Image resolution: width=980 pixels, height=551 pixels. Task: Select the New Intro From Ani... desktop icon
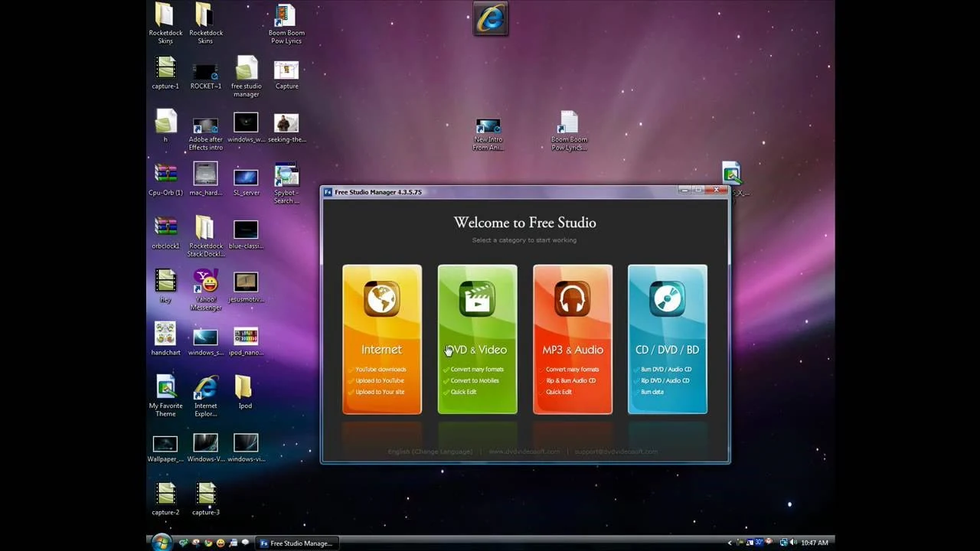(488, 135)
